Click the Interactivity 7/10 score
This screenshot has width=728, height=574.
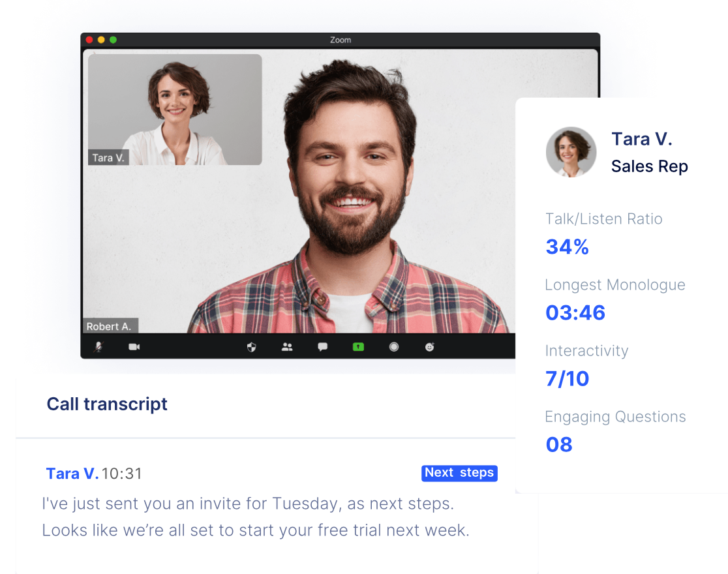click(568, 378)
